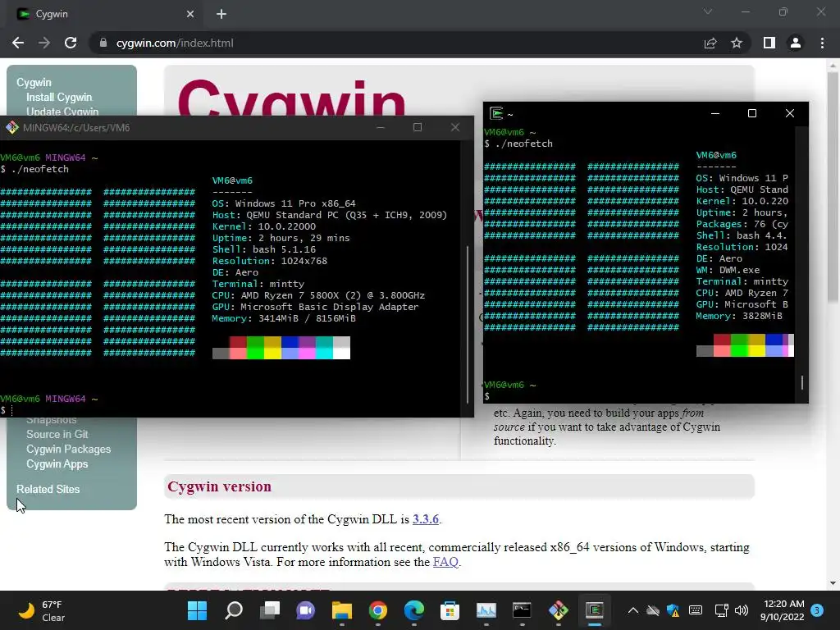This screenshot has width=840, height=630.
Task: Open Microsoft Edge from the taskbar
Action: (413, 610)
